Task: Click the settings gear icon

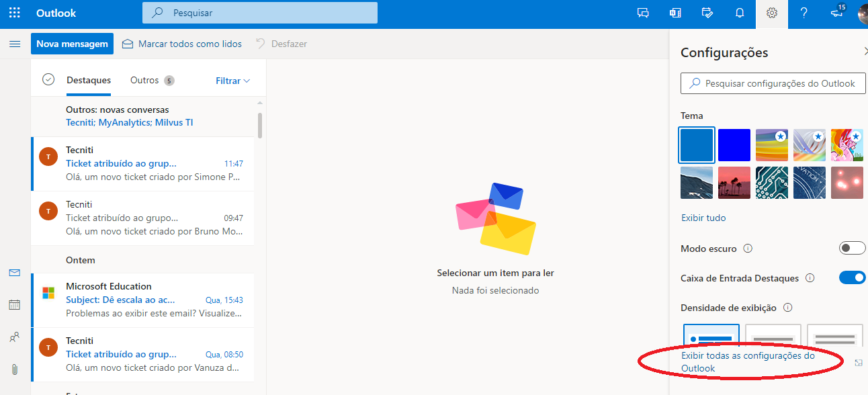Action: 772,13
